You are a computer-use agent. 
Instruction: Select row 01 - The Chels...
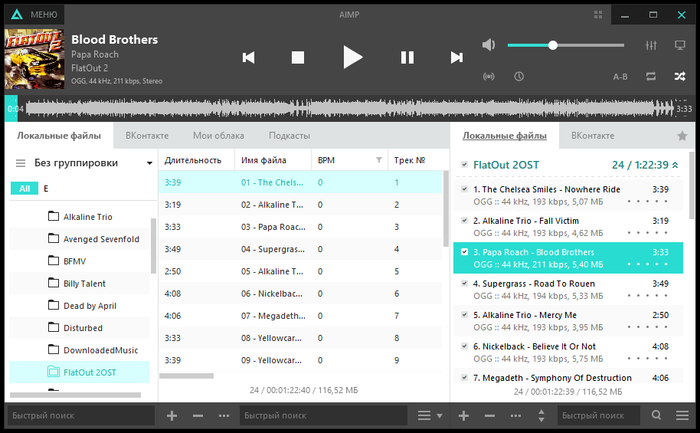[300, 182]
